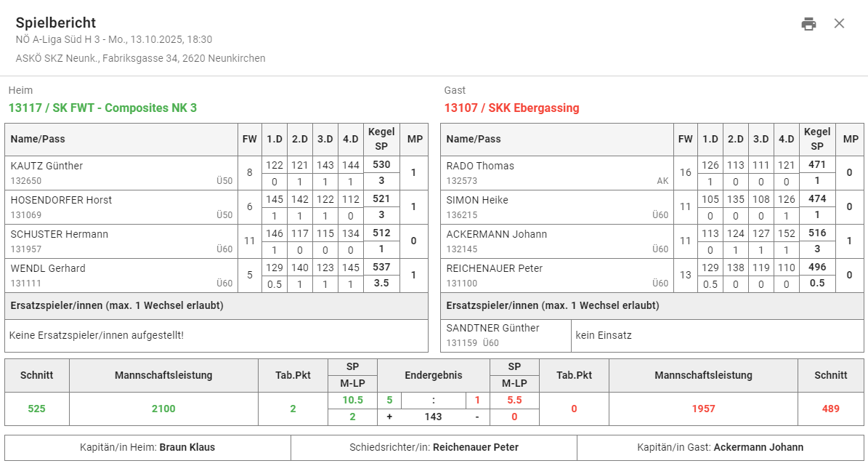
Task: Click 'Keine Ersatzspieler/innen aufgestellt!' message
Action: (97, 335)
